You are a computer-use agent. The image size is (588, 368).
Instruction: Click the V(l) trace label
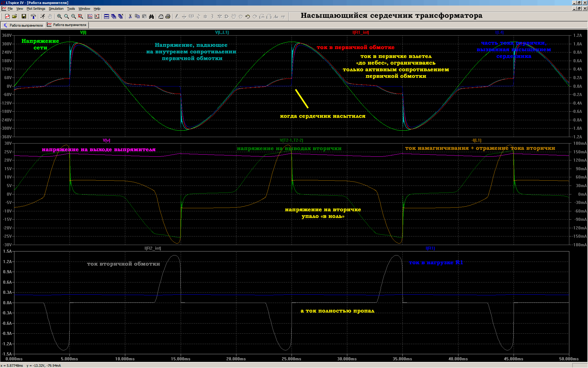point(83,32)
